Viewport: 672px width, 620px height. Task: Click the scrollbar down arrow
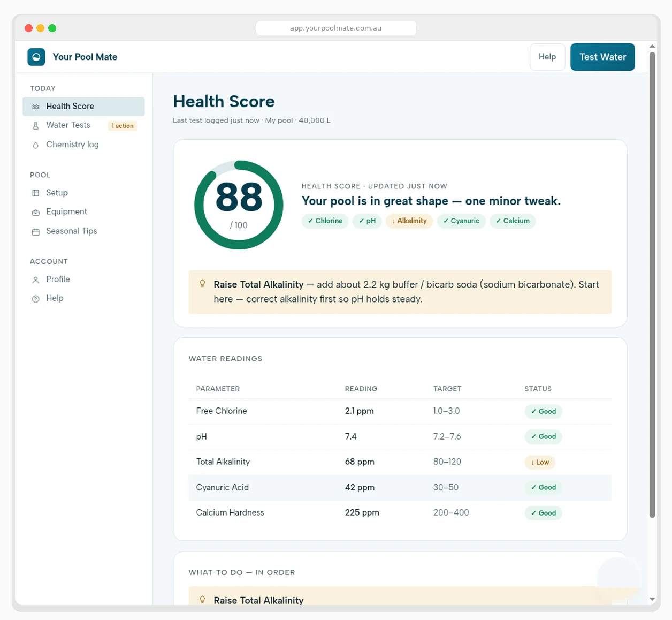point(652,599)
